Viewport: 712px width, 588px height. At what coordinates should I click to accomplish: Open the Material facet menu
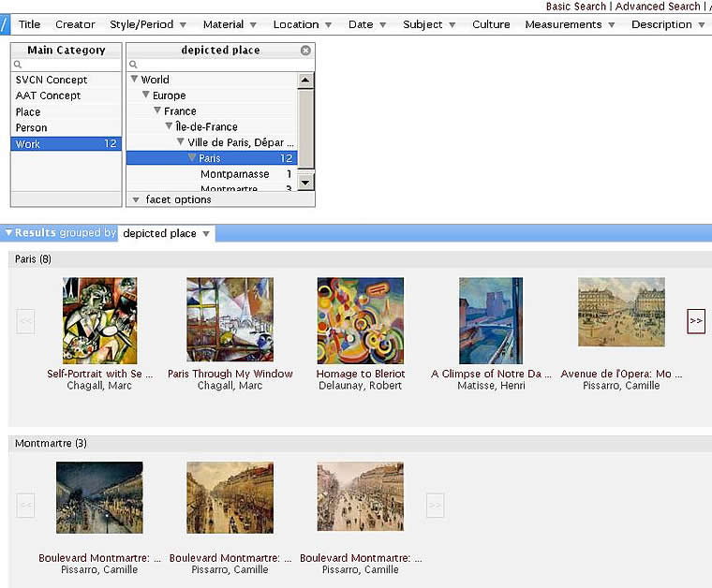pyautogui.click(x=230, y=24)
